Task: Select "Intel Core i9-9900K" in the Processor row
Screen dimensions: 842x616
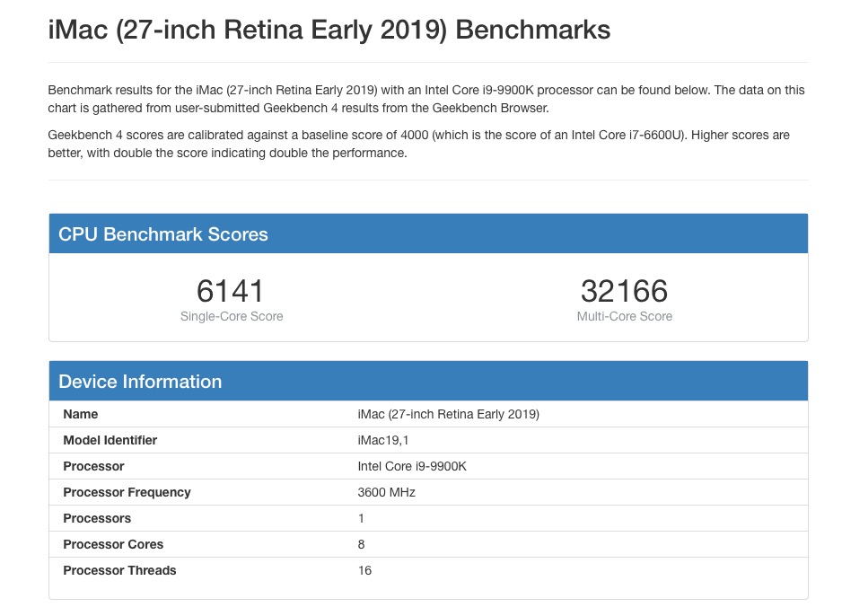Action: click(x=412, y=466)
